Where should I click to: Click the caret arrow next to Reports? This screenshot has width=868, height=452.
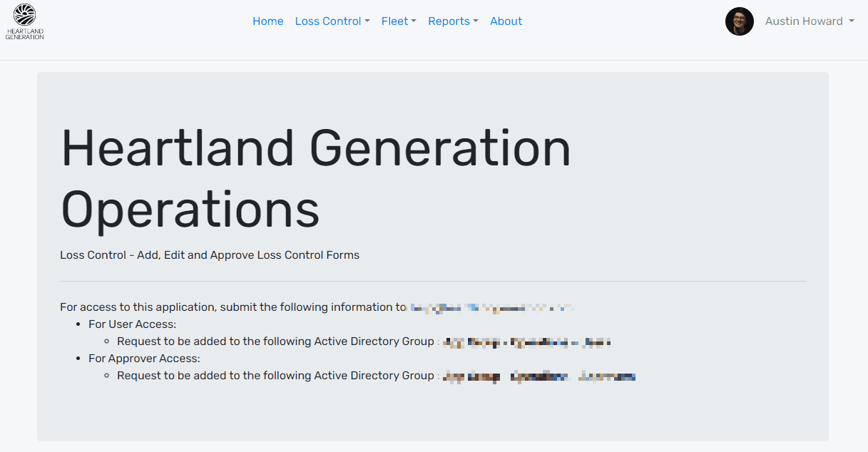[476, 21]
